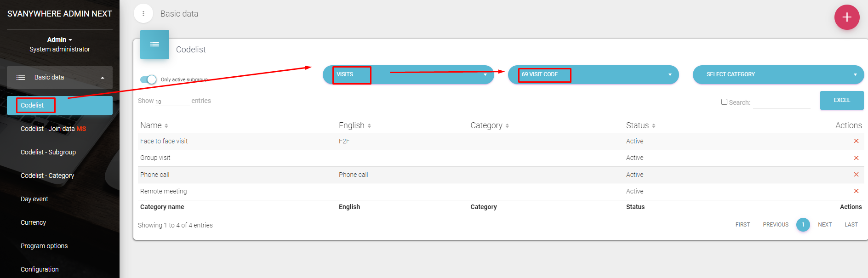This screenshot has height=278, width=868.
Task: Toggle the Only active subgroup switch
Action: [x=148, y=79]
